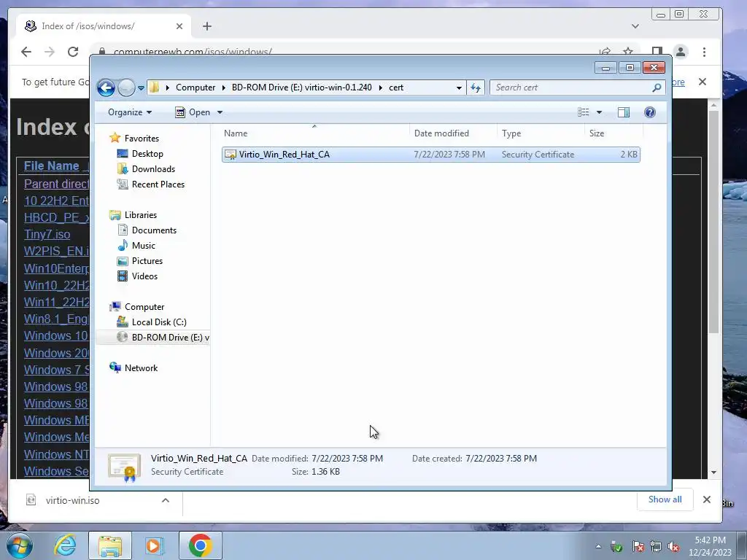
Task: Click into the Search cert box
Action: (570, 87)
